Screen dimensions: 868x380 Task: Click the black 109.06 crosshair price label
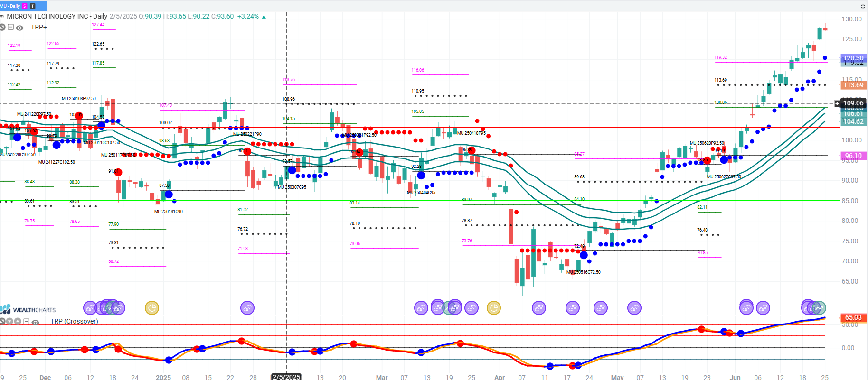pyautogui.click(x=853, y=103)
